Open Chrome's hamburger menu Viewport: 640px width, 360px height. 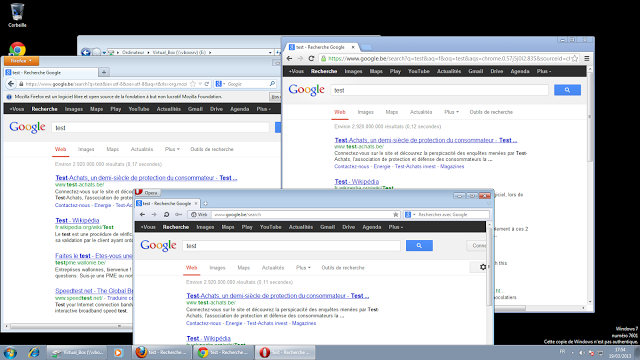[587, 58]
